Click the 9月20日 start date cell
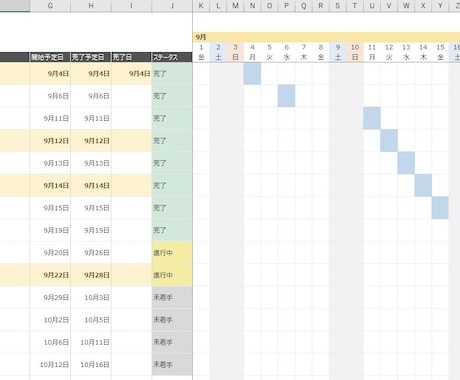Viewport: 460px width, 380px height. pos(50,253)
